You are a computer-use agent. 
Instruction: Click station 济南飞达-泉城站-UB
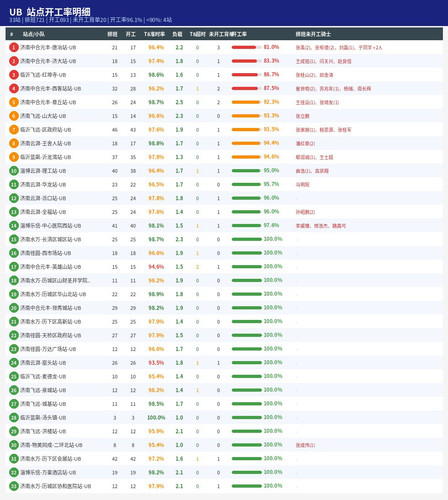pos(43,390)
